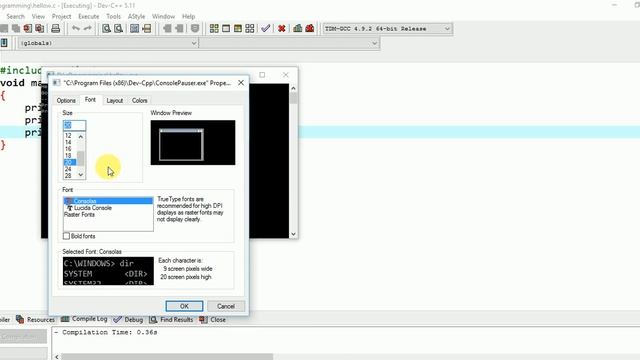
Task: Open the Project menu
Action: (x=61, y=16)
